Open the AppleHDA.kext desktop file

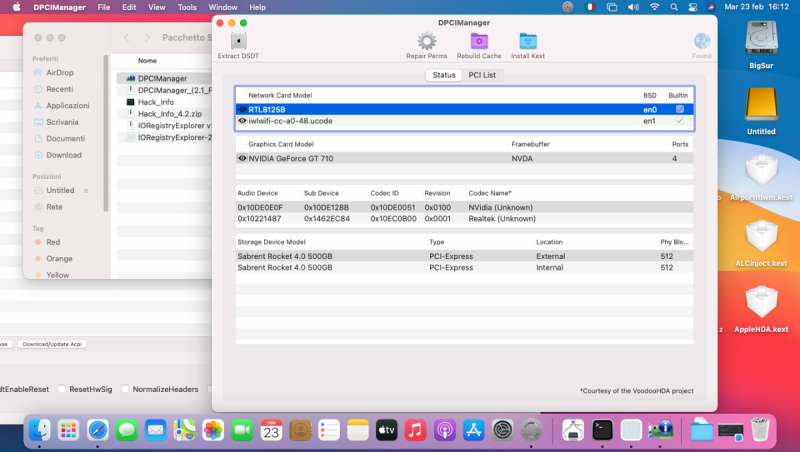[x=761, y=302]
